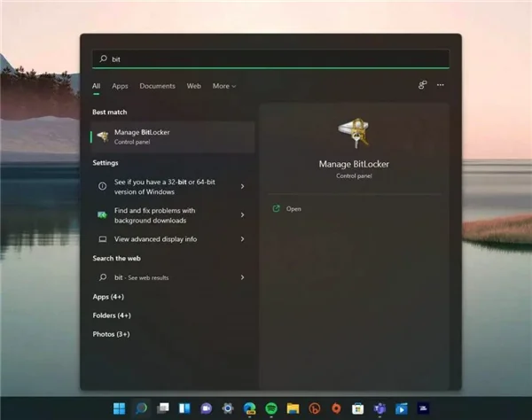
Task: Expand the Apps (4+) group
Action: coord(108,297)
